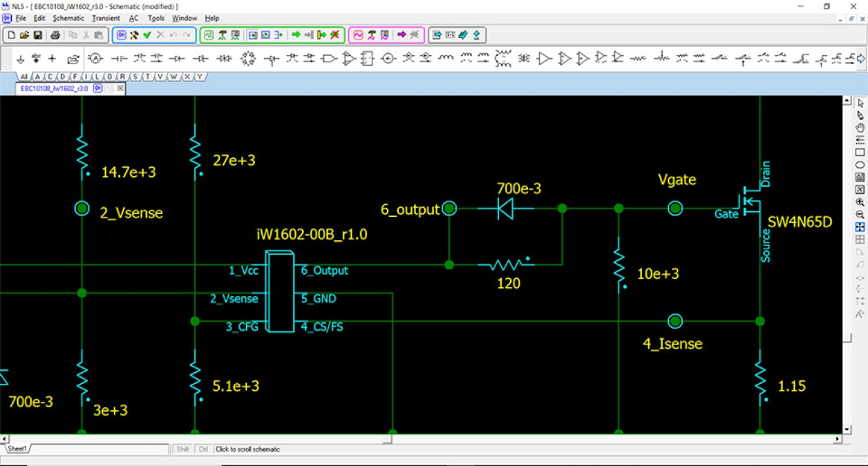Click the Print schematic icon
This screenshot has height=466, width=868.
[x=55, y=35]
